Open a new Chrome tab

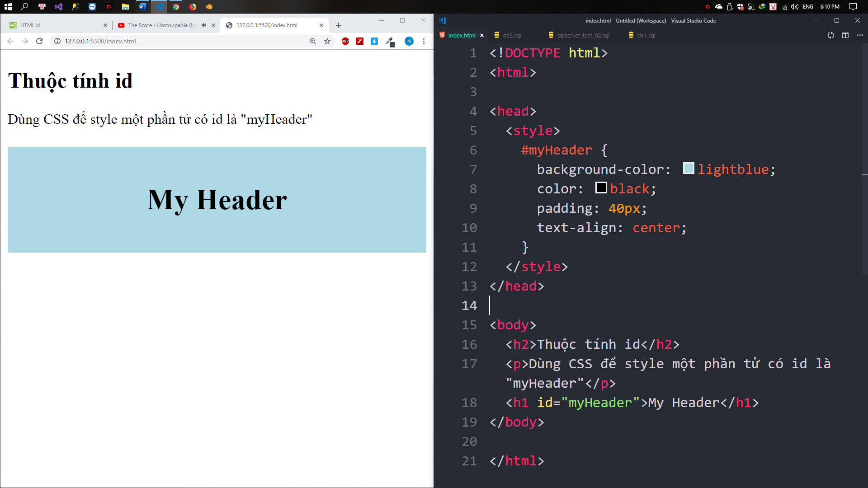point(339,25)
